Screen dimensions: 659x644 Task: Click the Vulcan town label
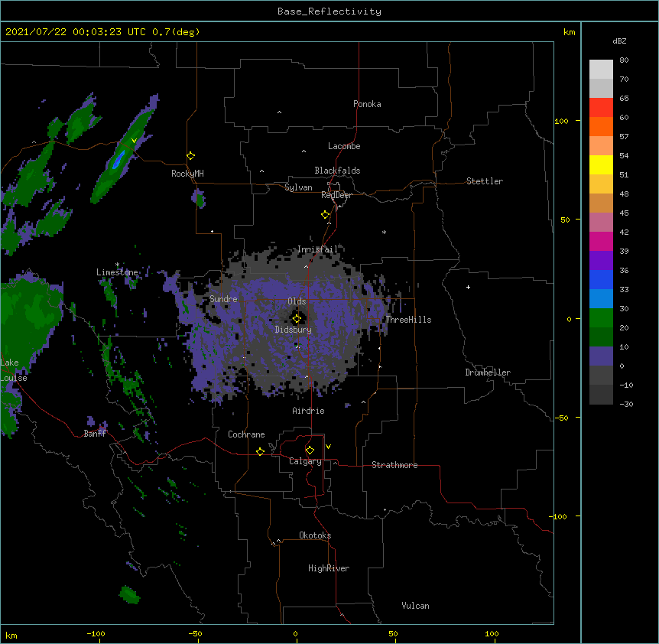click(415, 606)
